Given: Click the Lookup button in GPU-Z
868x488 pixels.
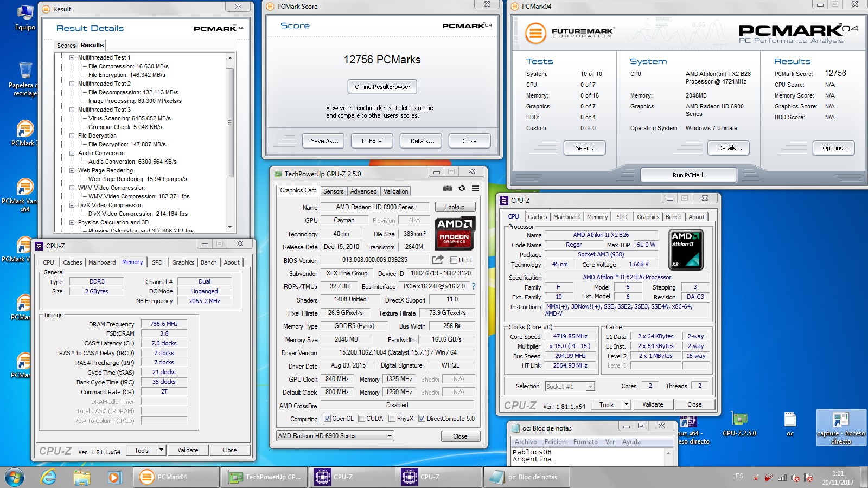Looking at the screenshot, I should (455, 207).
